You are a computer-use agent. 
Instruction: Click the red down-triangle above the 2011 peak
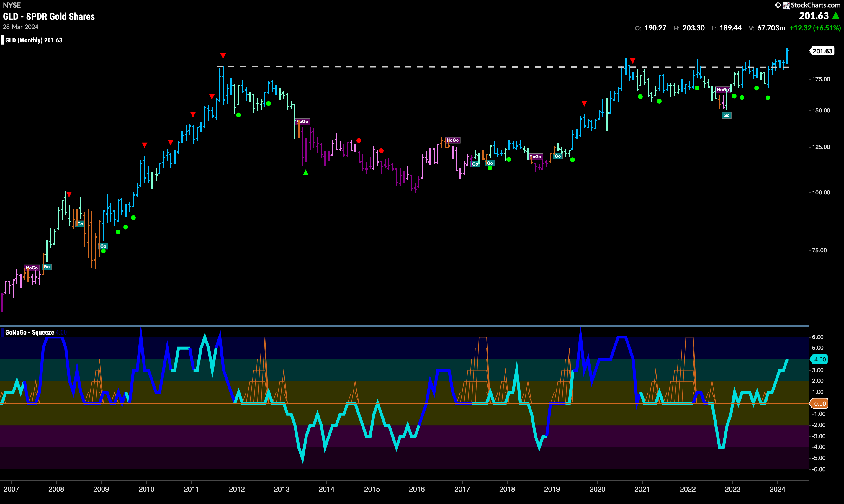223,56
